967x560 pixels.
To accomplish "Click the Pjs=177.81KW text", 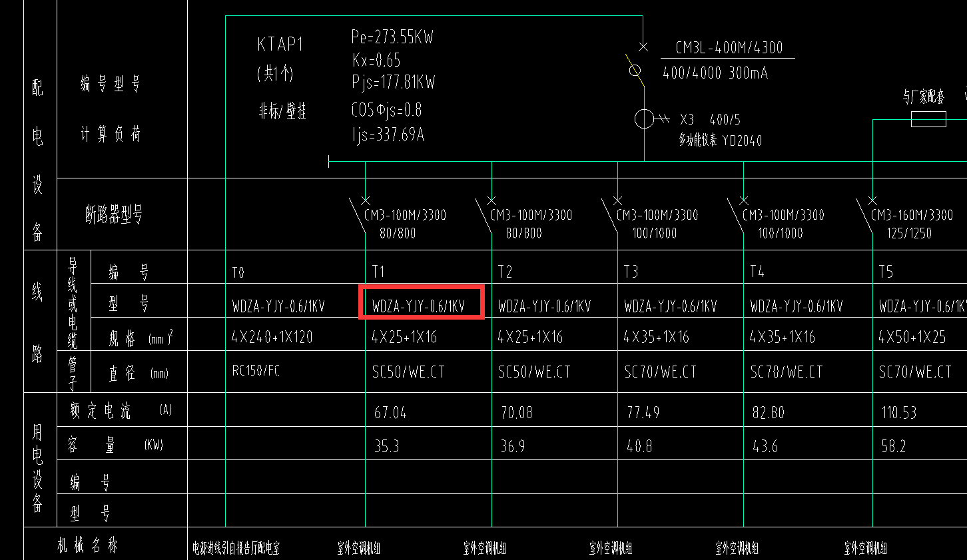I will pos(393,83).
